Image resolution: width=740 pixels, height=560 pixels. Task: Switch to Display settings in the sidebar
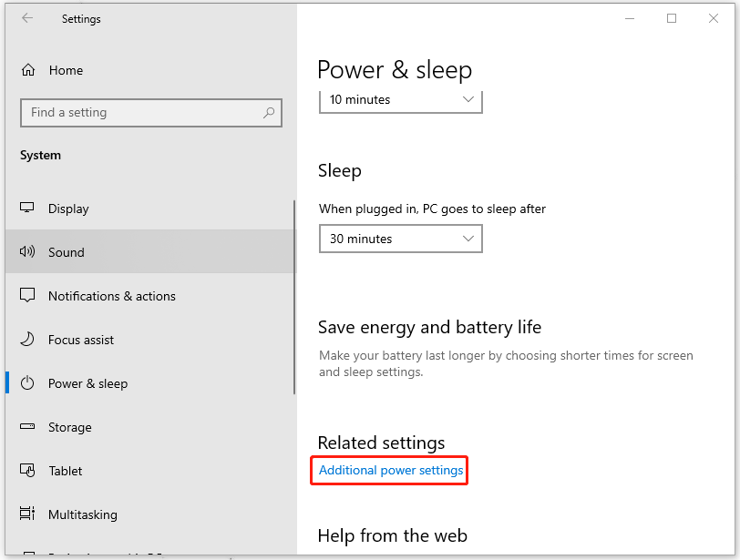click(x=68, y=209)
